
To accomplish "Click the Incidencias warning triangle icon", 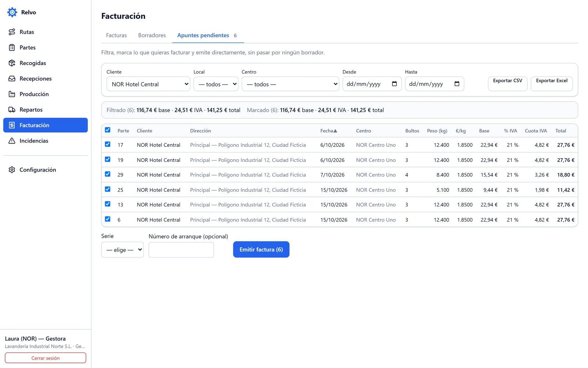I will (x=12, y=141).
